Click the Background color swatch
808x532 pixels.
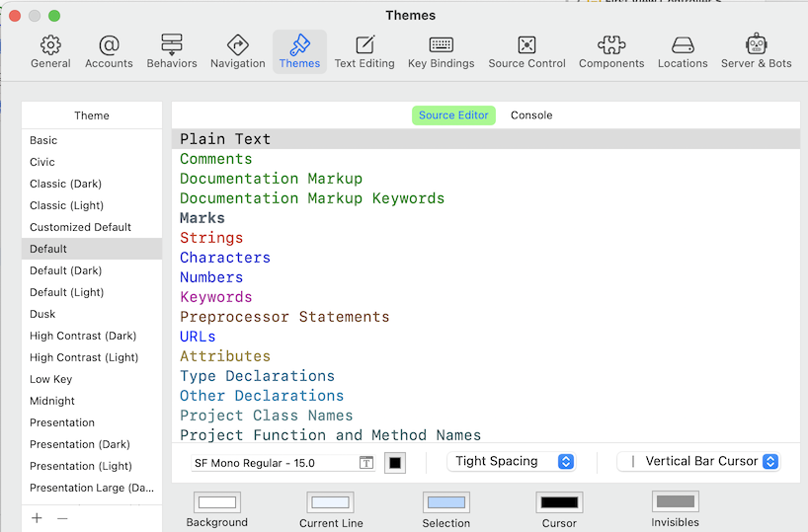217,503
